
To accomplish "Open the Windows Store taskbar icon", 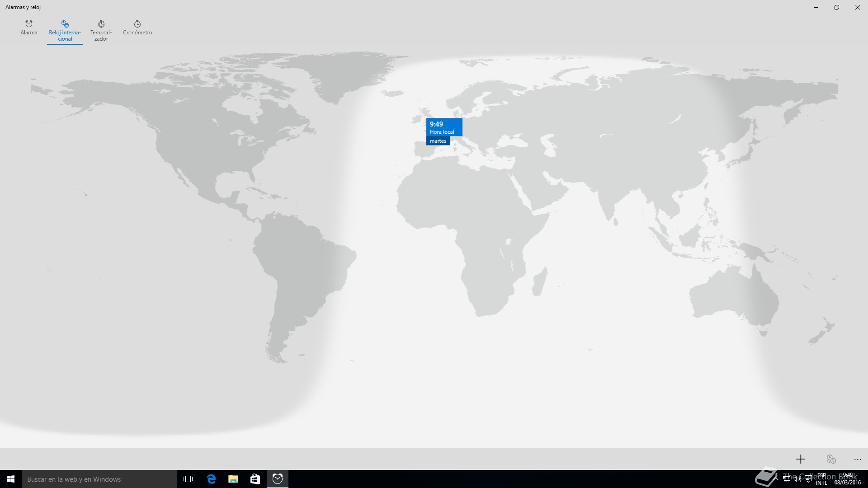I will tap(255, 479).
